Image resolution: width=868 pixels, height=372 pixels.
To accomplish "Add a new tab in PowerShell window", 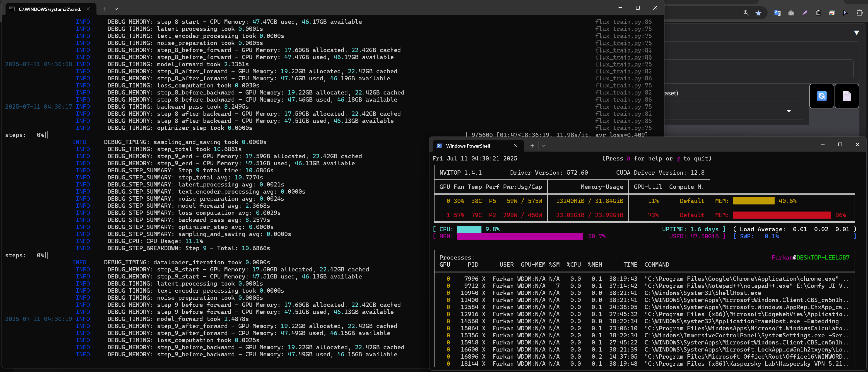I will coord(532,146).
